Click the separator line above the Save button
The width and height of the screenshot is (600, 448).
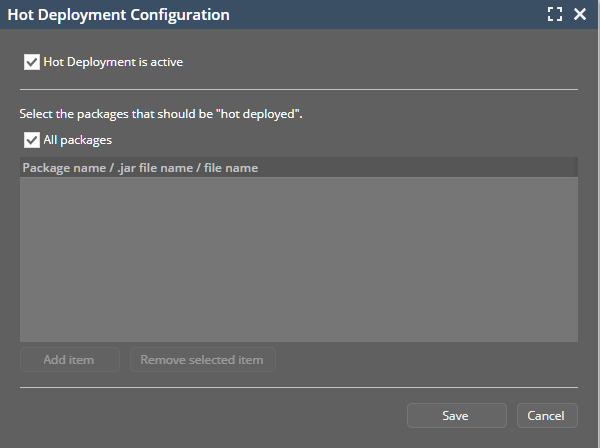click(298, 387)
